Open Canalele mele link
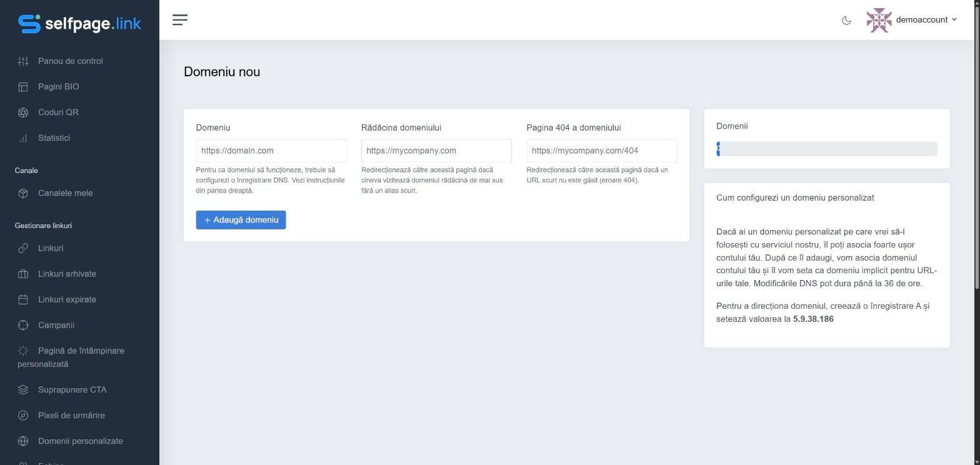The image size is (980, 465). (65, 193)
